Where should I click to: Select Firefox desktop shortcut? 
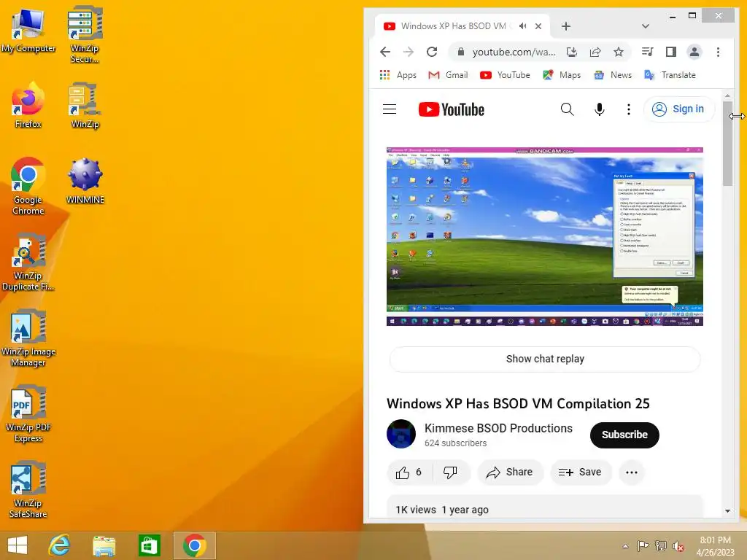coord(28,105)
